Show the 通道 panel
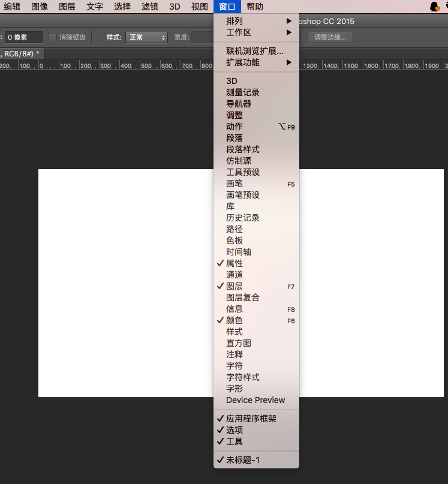 [x=256, y=275]
